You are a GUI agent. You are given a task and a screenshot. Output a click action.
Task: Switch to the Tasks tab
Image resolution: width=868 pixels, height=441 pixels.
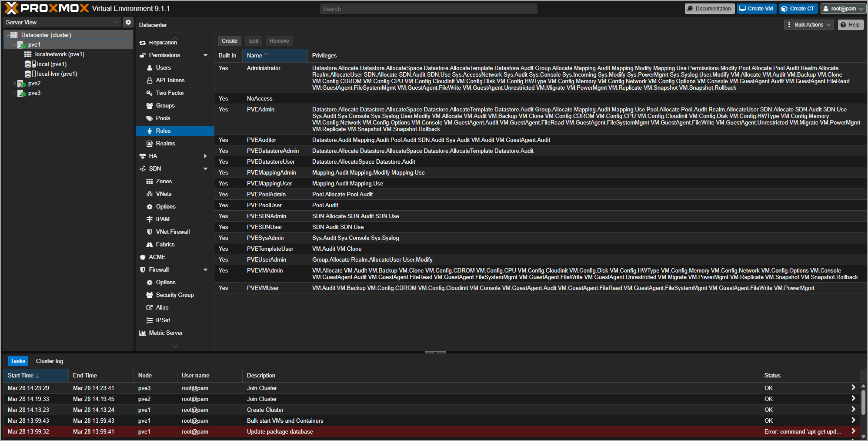pos(18,361)
